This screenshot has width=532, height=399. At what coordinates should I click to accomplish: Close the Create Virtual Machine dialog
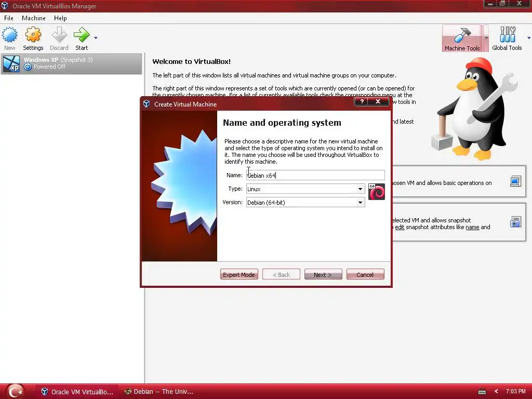tap(378, 101)
